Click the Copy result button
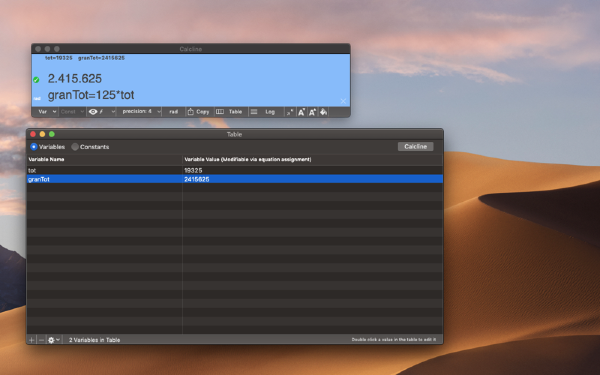This screenshot has width=600, height=375. [x=198, y=112]
